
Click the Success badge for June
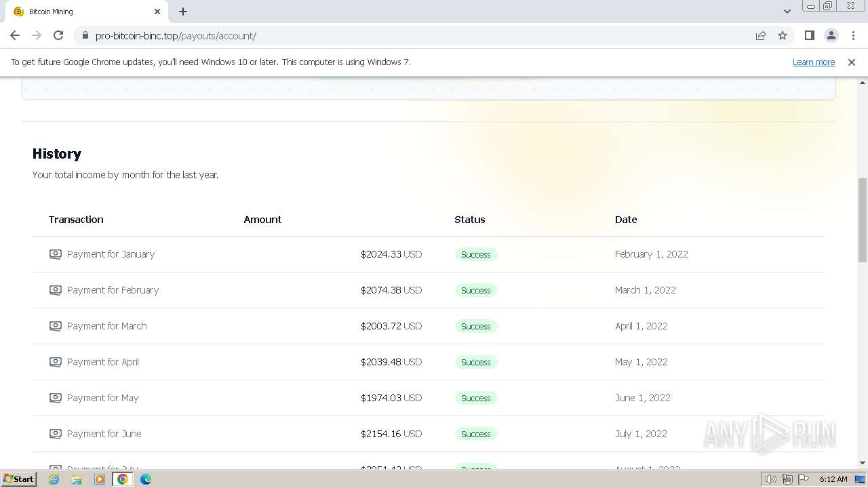pos(476,434)
